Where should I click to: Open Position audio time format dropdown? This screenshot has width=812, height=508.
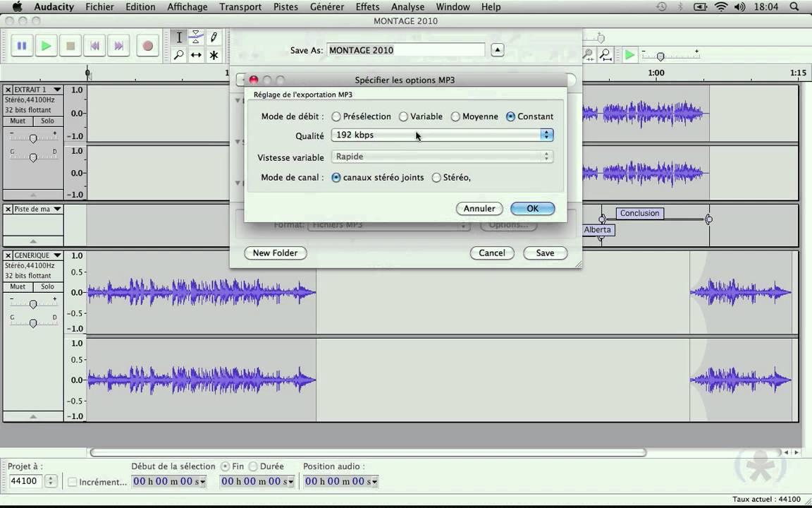[x=374, y=482]
